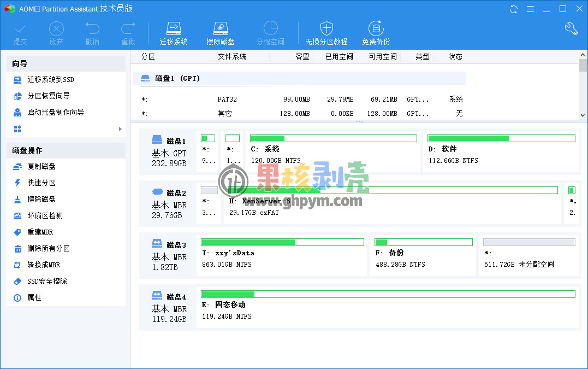Open the hamburger menu in title bar
The image size is (588, 369).
click(x=530, y=9)
